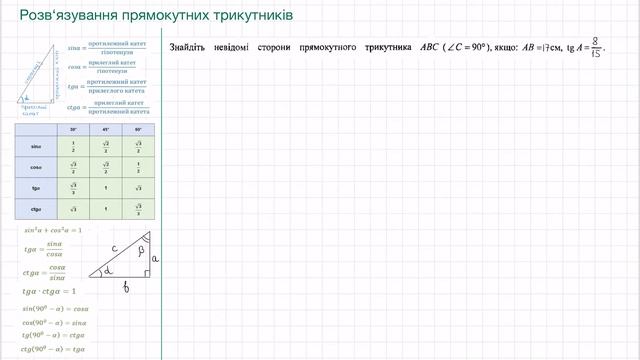Click the sin 30° cell showing 1/2

pos(73,146)
